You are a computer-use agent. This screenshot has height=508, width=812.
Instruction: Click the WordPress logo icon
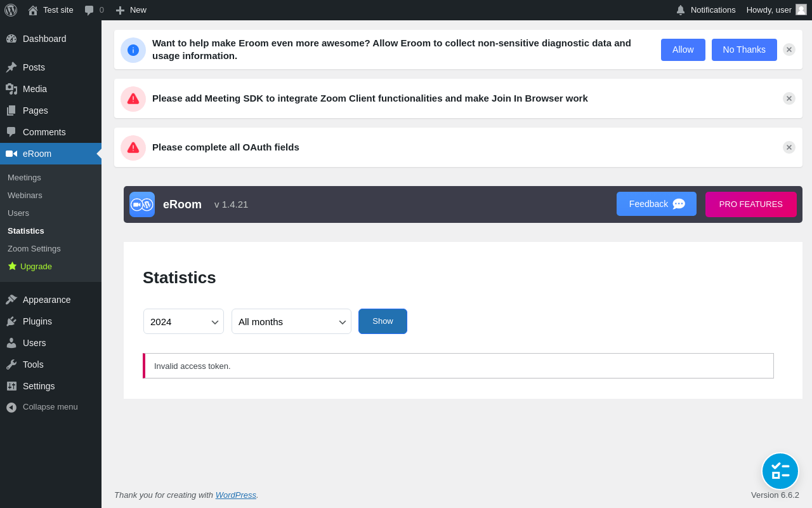[11, 10]
